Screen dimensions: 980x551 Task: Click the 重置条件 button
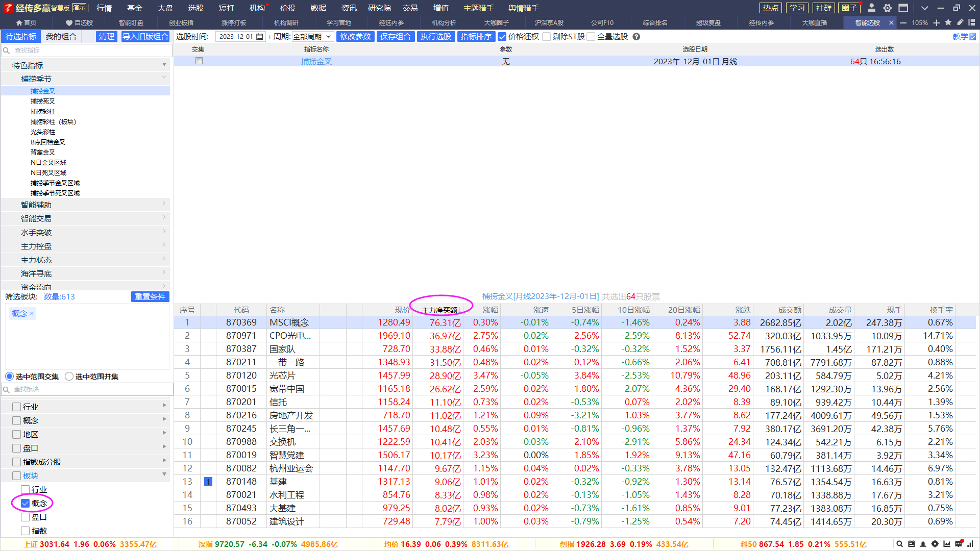[x=150, y=297]
